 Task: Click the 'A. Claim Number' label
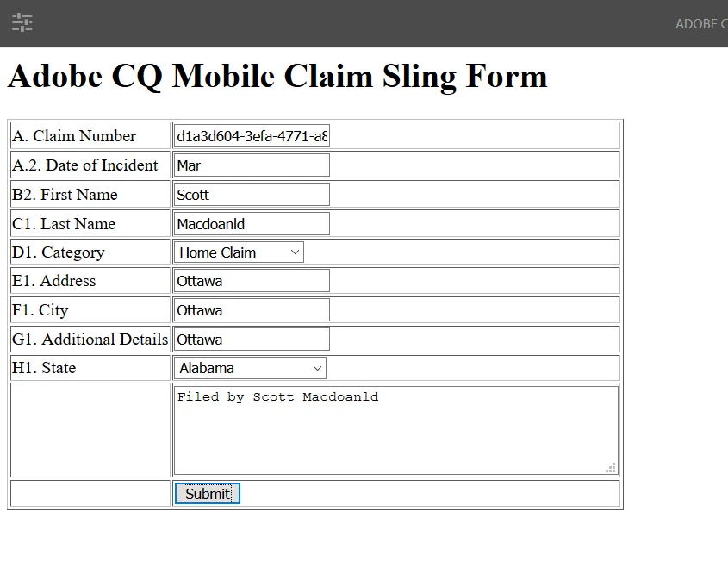[74, 135]
